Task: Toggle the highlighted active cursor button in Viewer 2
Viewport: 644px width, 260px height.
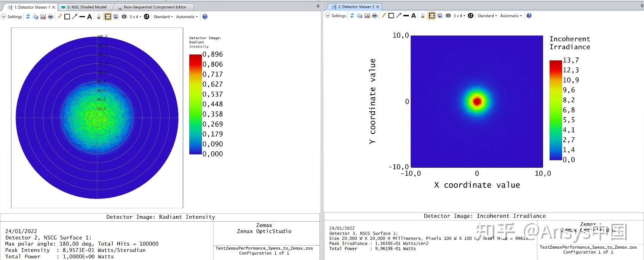Action: coord(432,16)
